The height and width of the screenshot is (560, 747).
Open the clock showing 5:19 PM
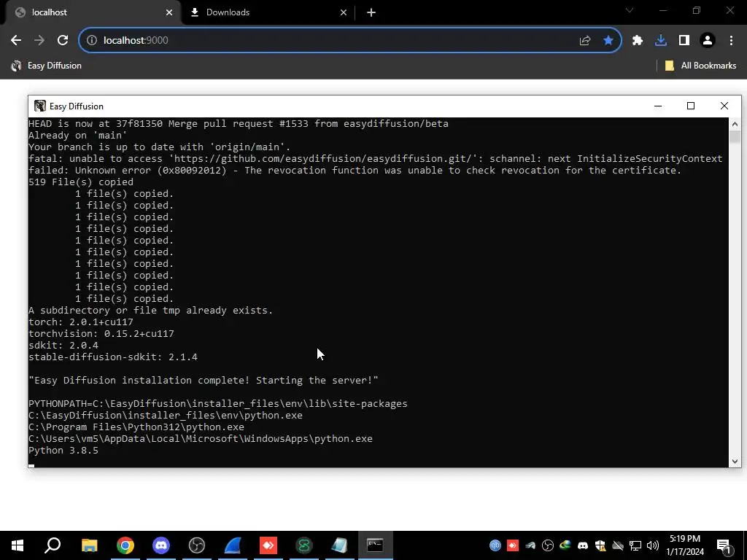(685, 545)
